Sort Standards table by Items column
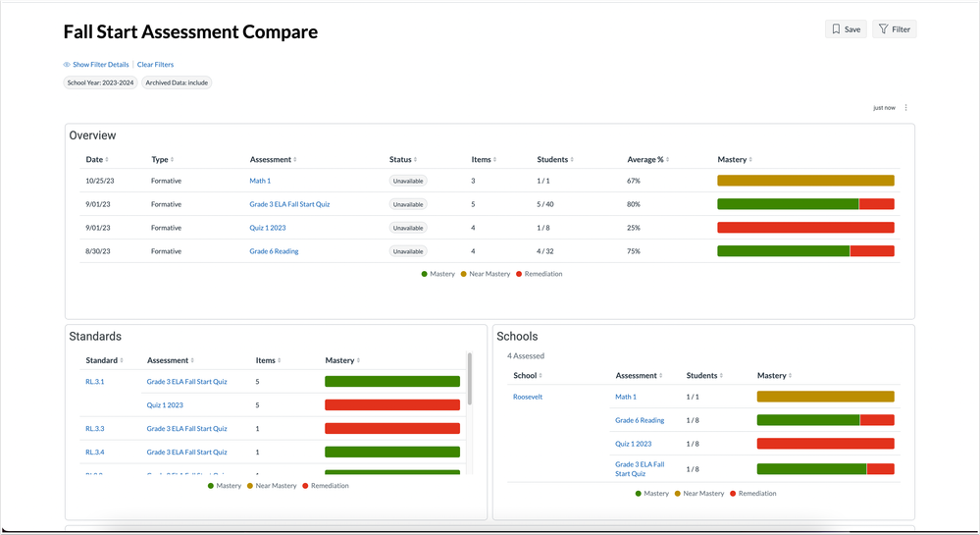Screen dimensions: 980x535 pos(267,360)
